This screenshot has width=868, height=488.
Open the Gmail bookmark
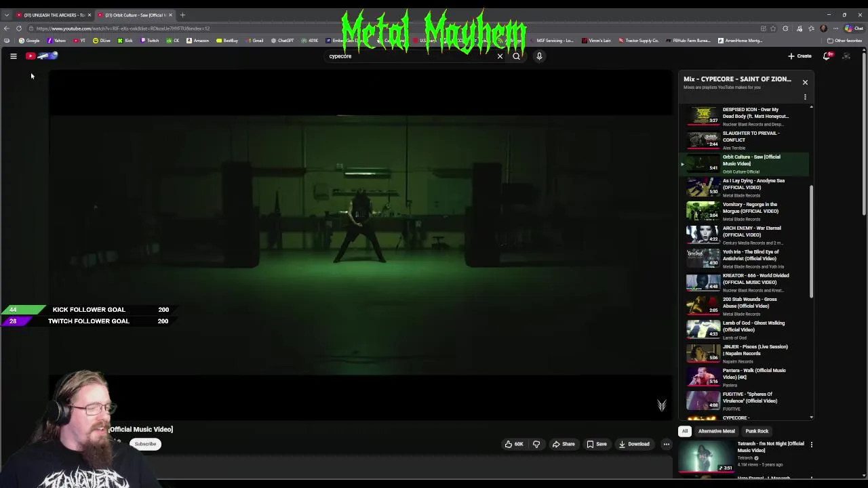pyautogui.click(x=254, y=41)
